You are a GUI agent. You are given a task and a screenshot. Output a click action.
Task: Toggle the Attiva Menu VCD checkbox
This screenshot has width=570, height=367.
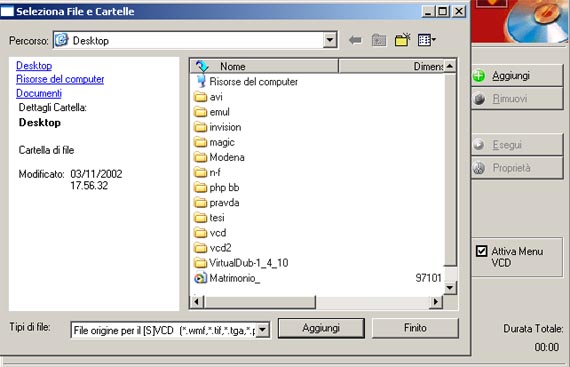[x=481, y=251]
